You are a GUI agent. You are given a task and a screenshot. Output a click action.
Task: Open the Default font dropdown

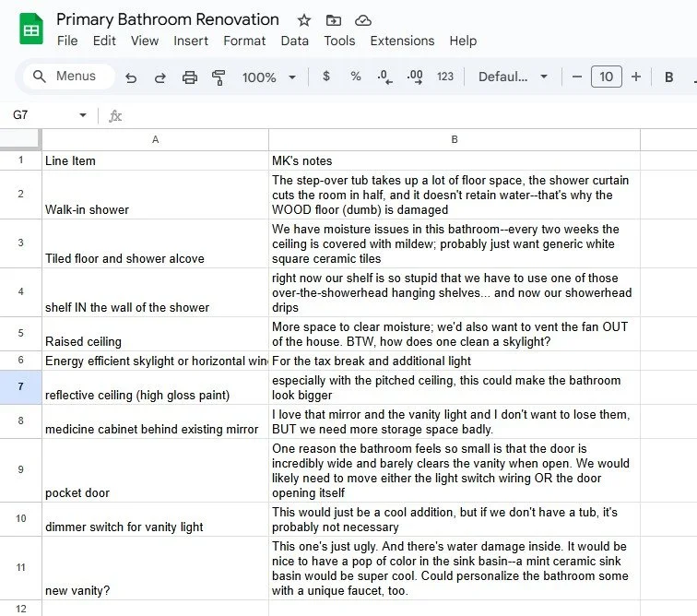(x=513, y=77)
